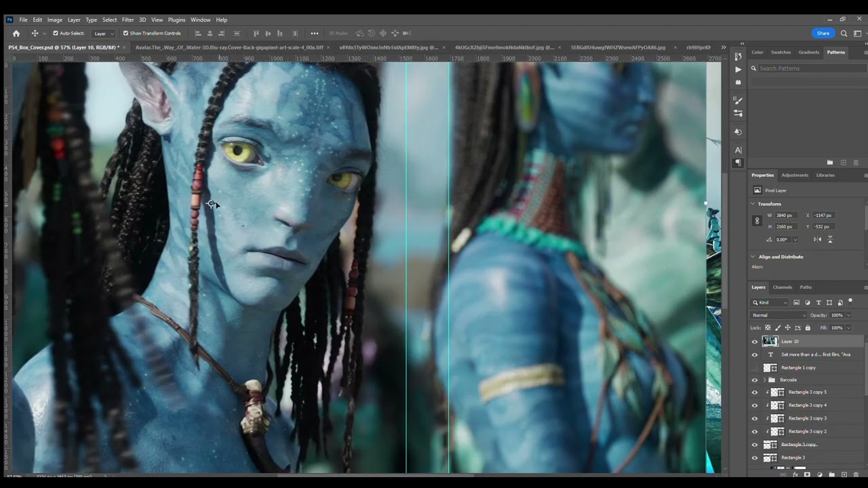Toggle the link width and height icon
The width and height of the screenshot is (868, 488).
point(757,221)
